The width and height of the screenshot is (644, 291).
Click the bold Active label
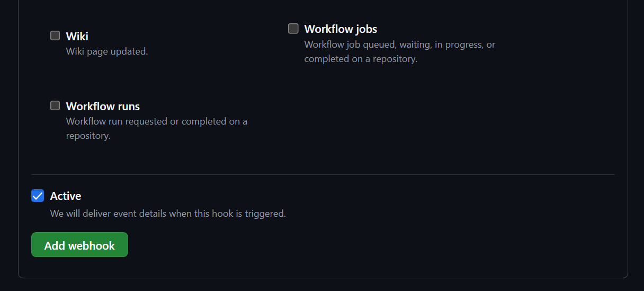pos(66,196)
